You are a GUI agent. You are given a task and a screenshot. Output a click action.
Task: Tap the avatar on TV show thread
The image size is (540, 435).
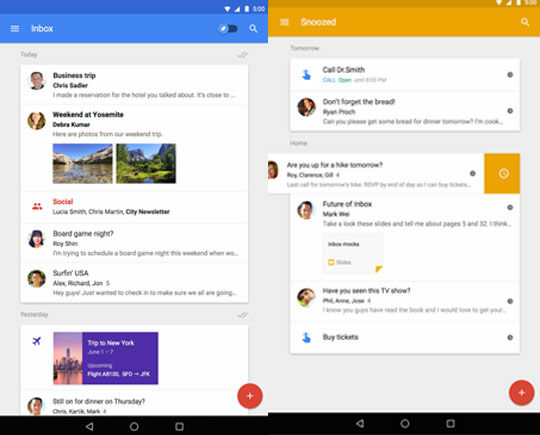pos(307,297)
